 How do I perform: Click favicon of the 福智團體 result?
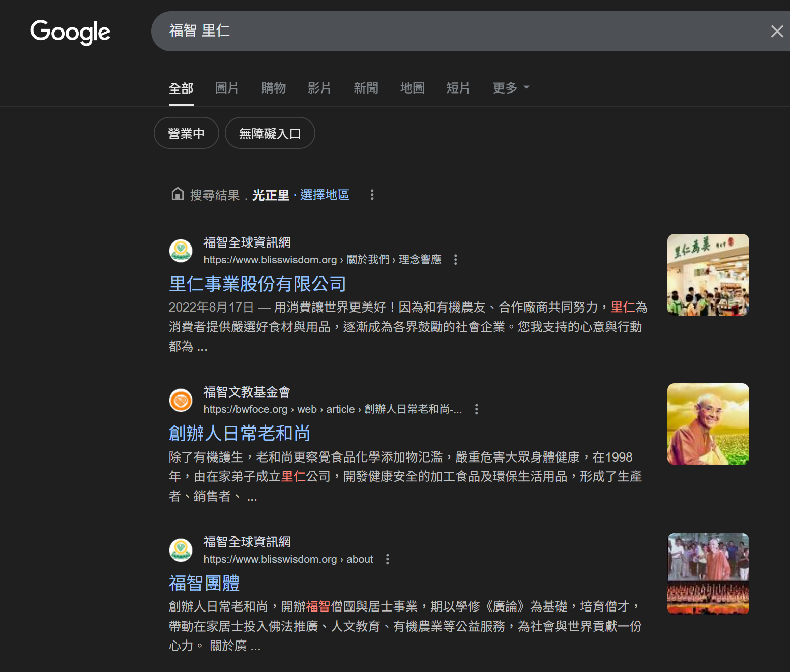(181, 550)
